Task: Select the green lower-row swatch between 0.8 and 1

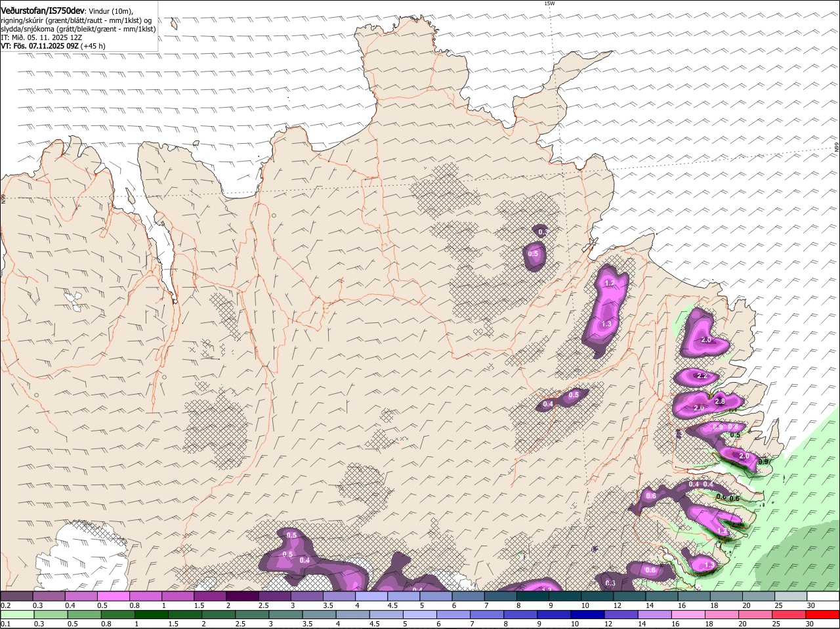Action: [117, 615]
